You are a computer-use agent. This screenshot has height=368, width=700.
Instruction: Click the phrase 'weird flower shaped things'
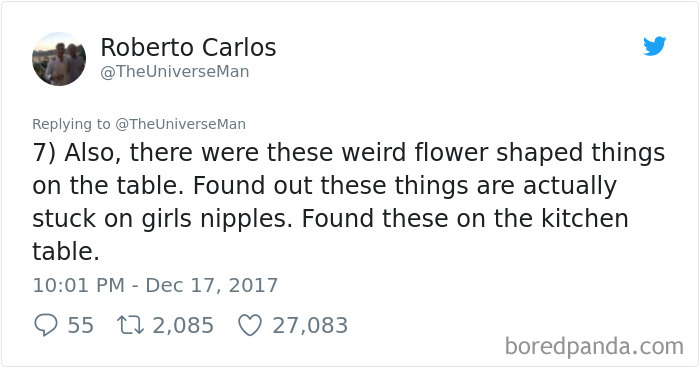click(503, 153)
